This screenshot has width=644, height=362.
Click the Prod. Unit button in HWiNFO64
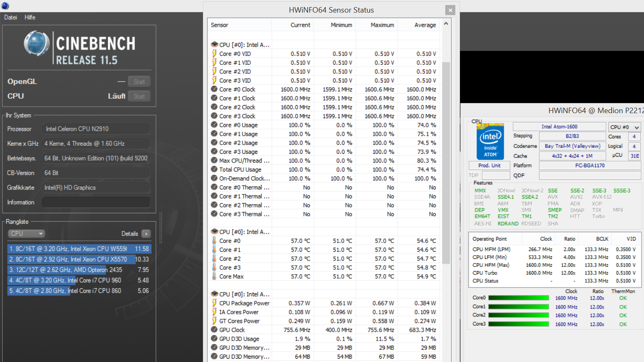(x=489, y=165)
